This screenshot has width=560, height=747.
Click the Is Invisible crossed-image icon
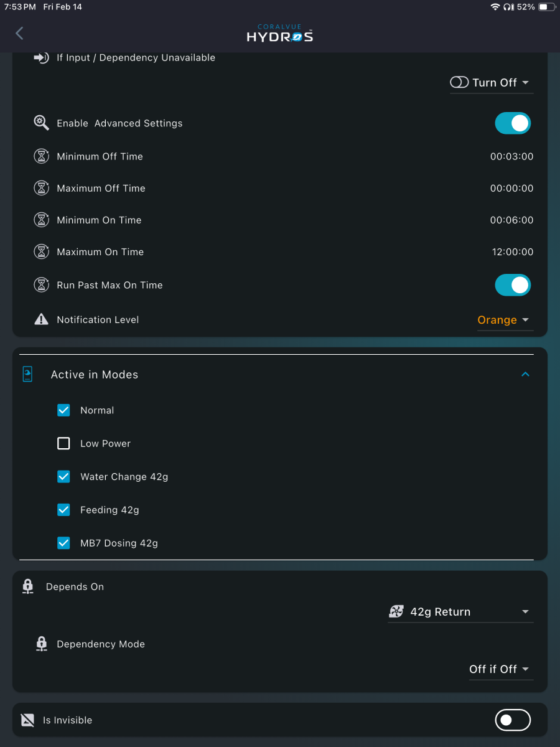27,720
